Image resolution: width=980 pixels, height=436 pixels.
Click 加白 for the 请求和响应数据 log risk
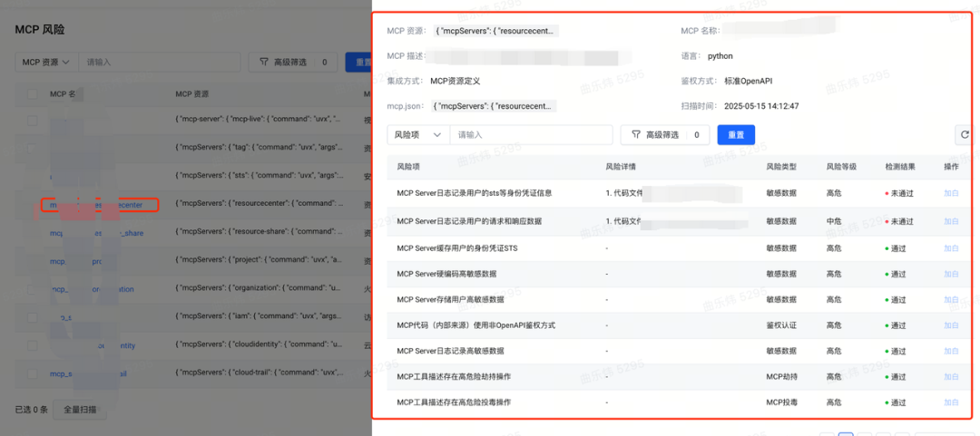(951, 221)
